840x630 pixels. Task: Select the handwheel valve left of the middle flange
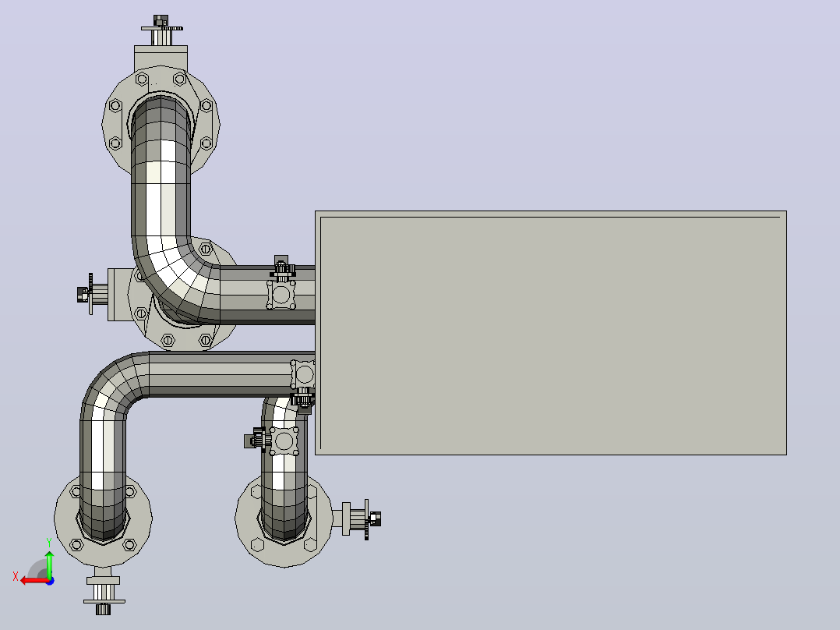point(92,295)
